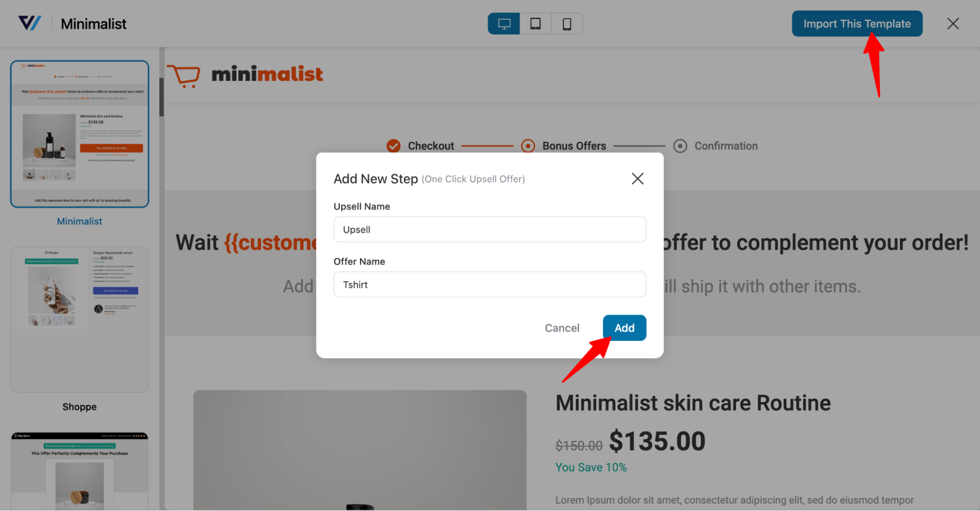Viewport: 980px width, 511px height.
Task: Select the Minimalist template thumbnail
Action: pos(79,134)
